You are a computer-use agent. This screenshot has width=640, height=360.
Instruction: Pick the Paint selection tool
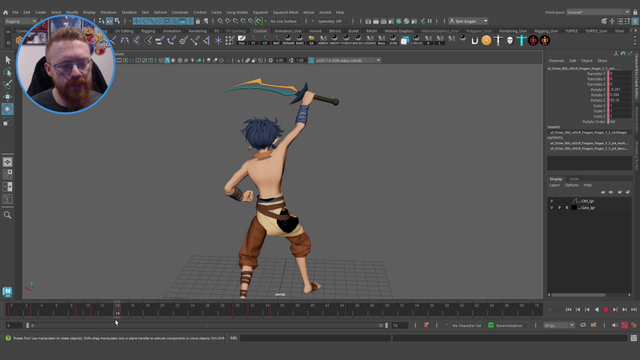[x=7, y=84]
